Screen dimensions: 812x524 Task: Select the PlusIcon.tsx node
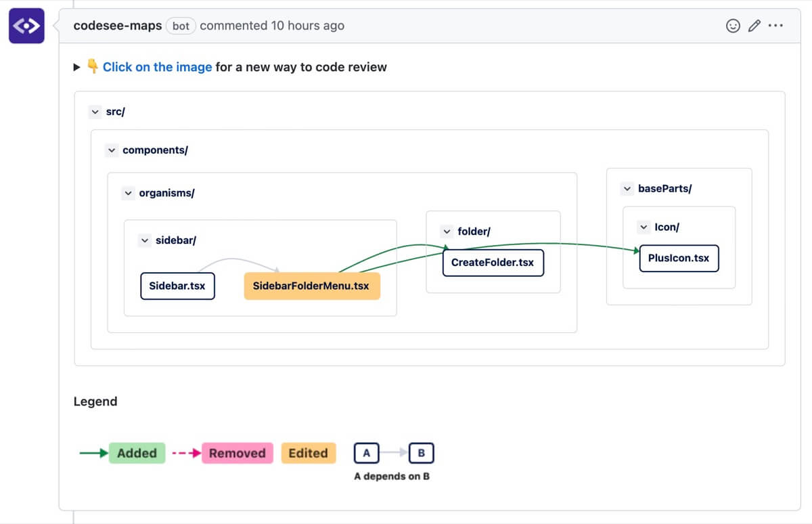tap(679, 258)
